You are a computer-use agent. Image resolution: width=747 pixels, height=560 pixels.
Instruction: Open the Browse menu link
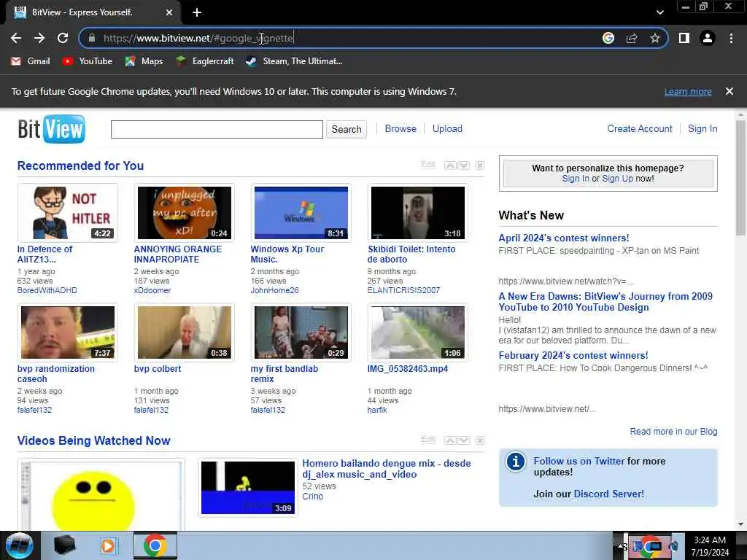400,128
